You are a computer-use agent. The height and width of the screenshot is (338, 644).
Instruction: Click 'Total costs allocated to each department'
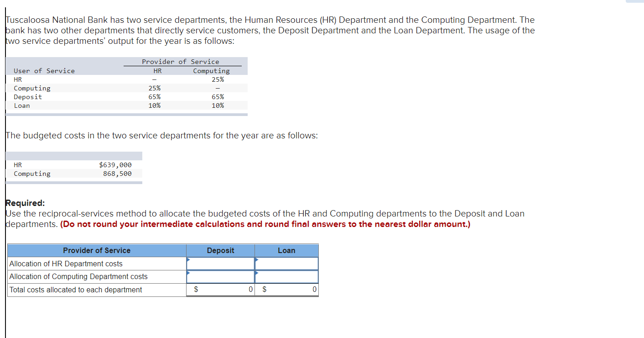[76, 290]
